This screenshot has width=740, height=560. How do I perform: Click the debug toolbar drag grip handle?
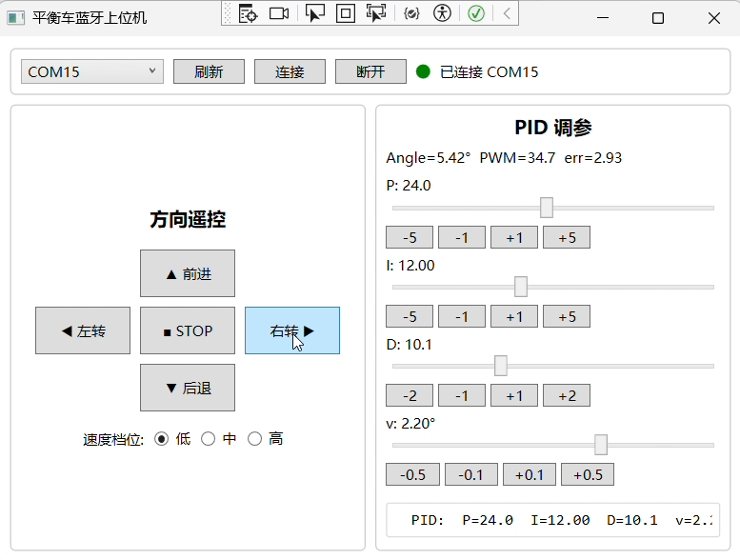pyautogui.click(x=227, y=13)
